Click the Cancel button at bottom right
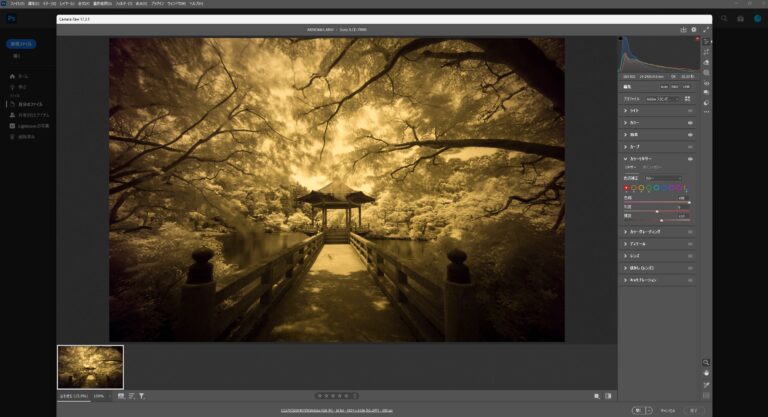The width and height of the screenshot is (768, 417). (668, 410)
